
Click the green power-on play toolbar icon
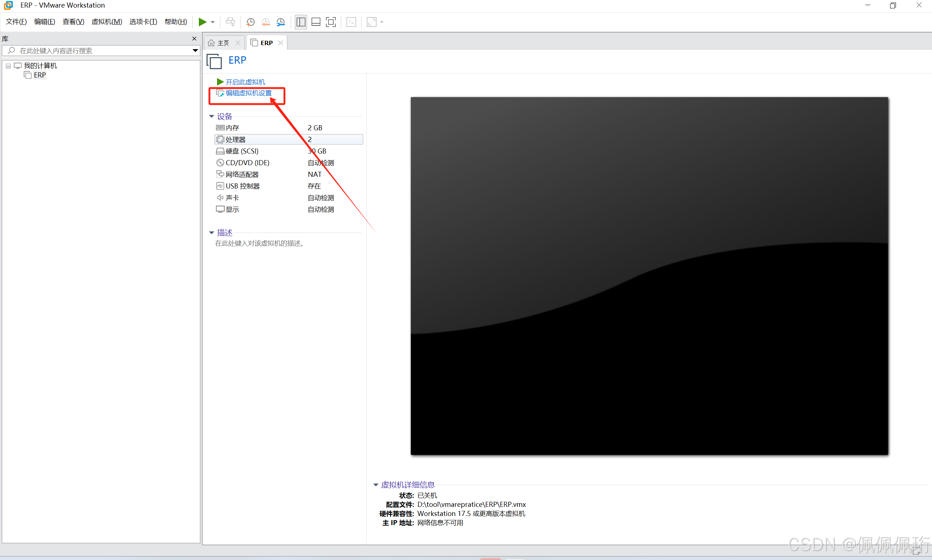(202, 22)
